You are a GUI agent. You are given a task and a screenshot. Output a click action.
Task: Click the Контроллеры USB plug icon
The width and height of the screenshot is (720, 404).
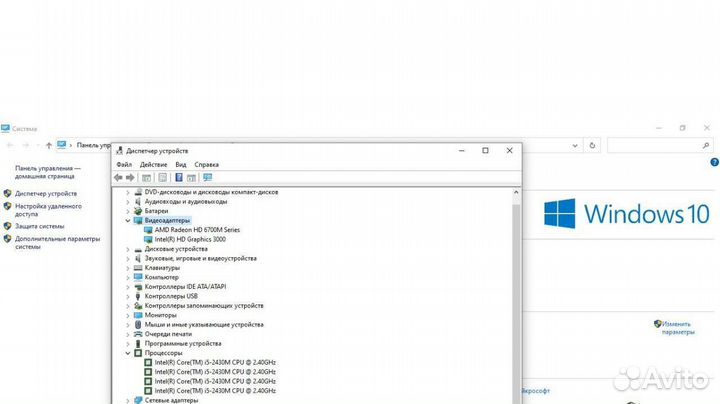tap(138, 297)
